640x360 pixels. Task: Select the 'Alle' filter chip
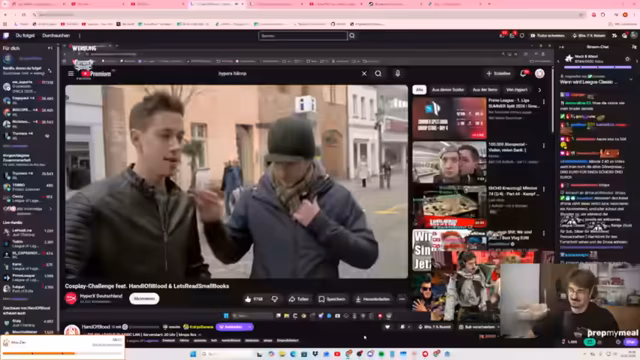[419, 90]
